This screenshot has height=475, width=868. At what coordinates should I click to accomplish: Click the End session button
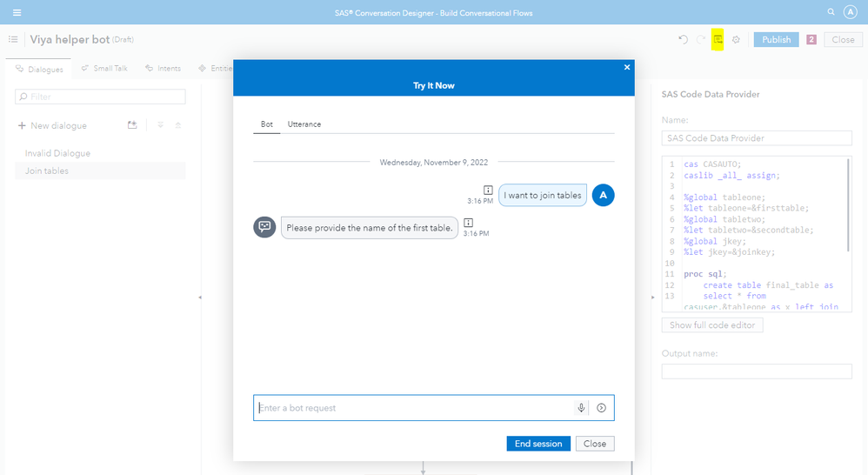pos(538,444)
